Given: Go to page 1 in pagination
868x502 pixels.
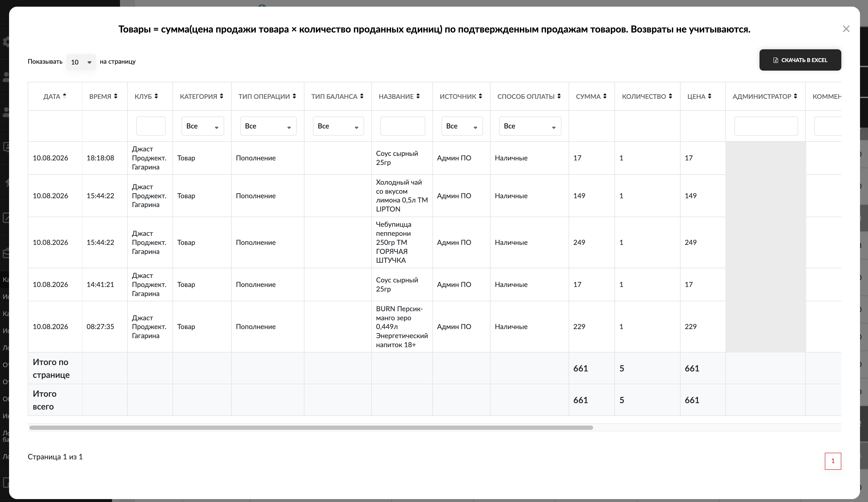Looking at the screenshot, I should [x=833, y=461].
